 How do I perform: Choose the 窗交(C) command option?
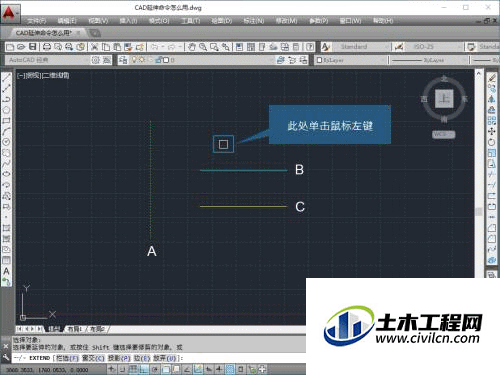click(x=93, y=358)
